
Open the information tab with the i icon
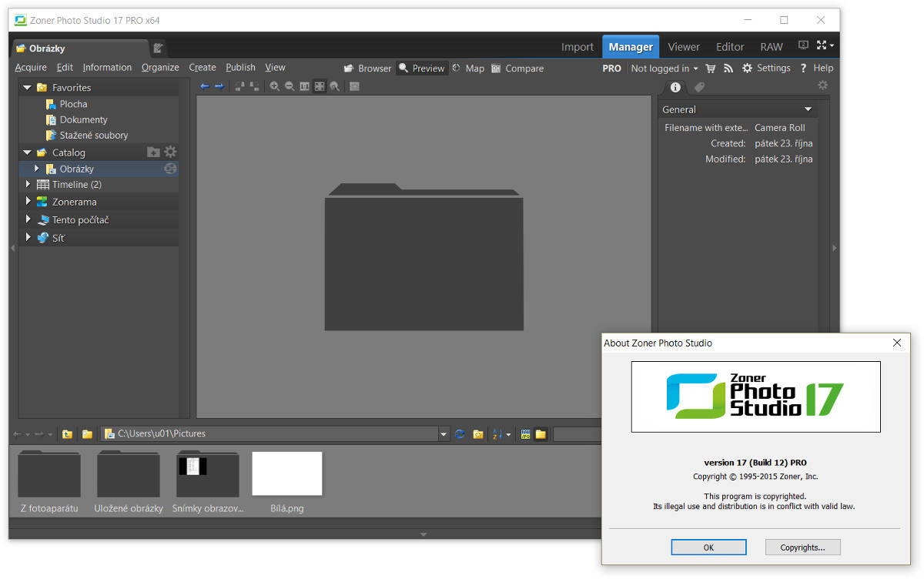click(x=675, y=87)
